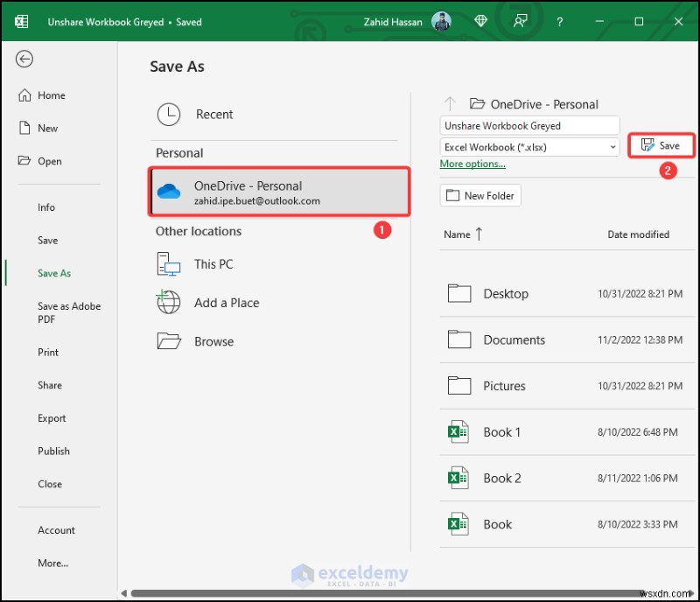Click the scrollbar left arrow
Viewport: 700px width, 602px height.
click(123, 593)
